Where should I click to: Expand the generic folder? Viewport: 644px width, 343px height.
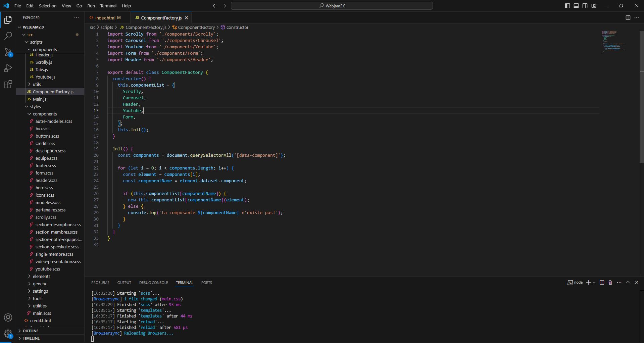point(50,284)
